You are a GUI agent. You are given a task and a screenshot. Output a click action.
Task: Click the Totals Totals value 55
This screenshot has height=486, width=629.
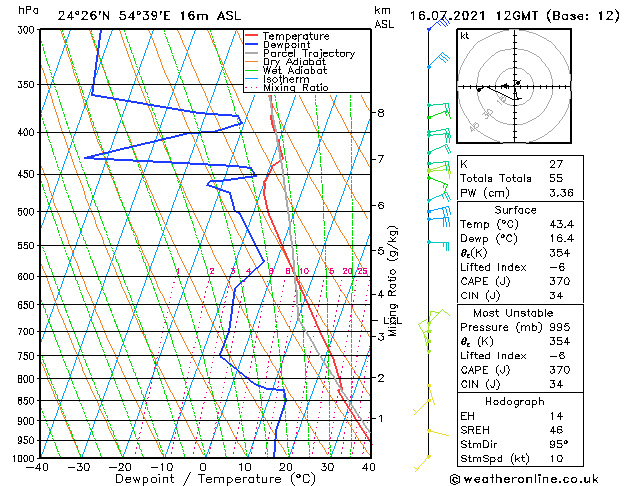[x=556, y=178]
